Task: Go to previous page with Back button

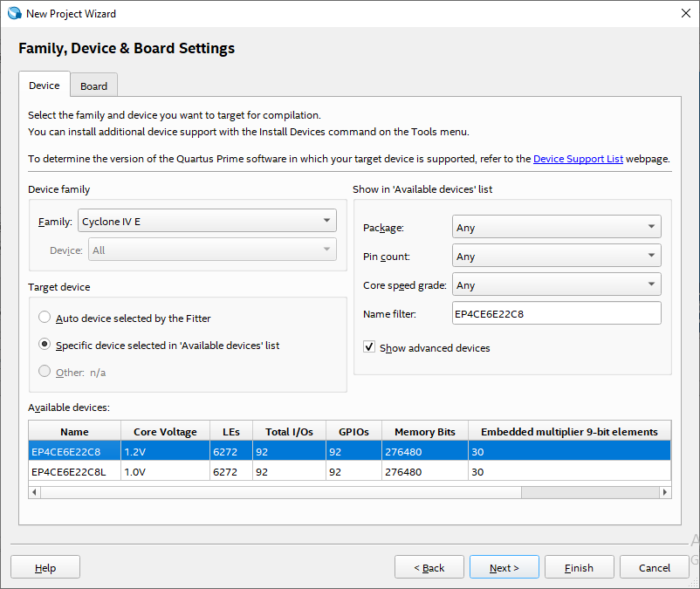Action: [x=429, y=567]
